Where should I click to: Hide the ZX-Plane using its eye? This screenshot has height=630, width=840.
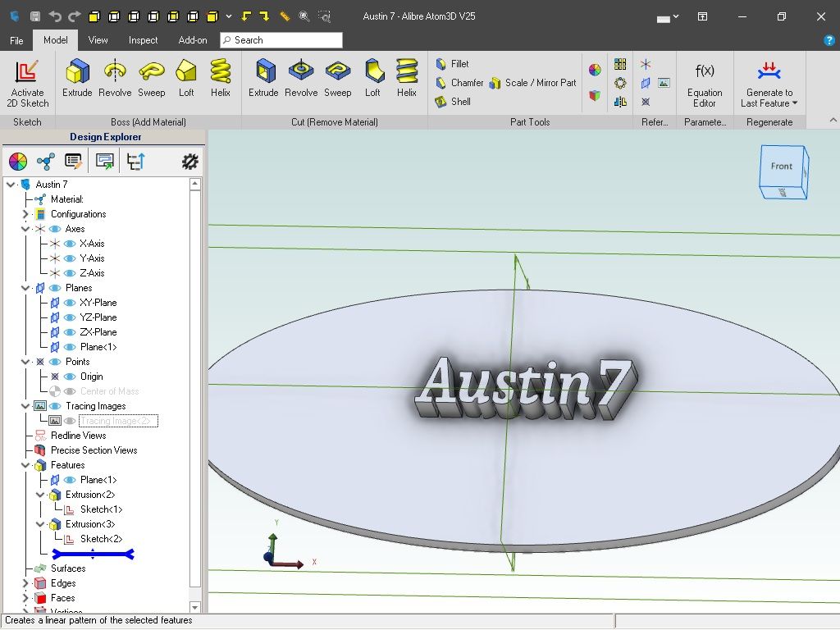[70, 333]
